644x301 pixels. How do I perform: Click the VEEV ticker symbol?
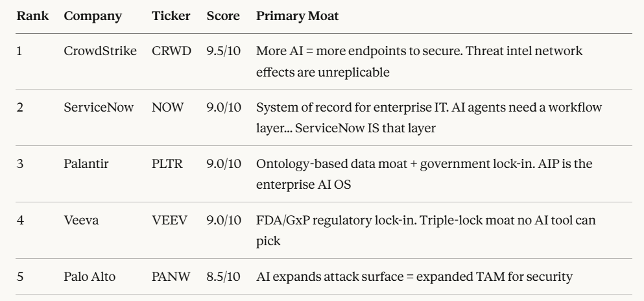(x=169, y=220)
